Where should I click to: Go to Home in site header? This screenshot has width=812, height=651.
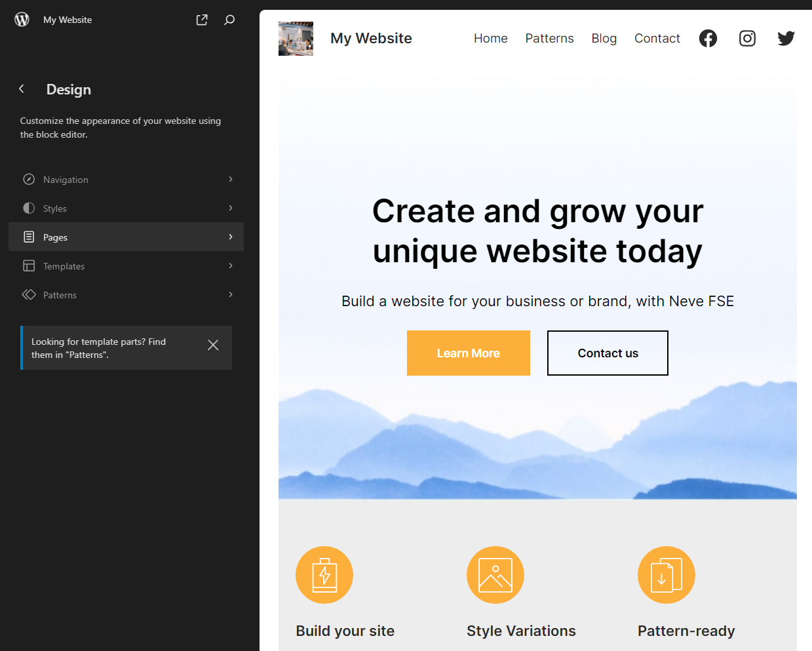[491, 38]
